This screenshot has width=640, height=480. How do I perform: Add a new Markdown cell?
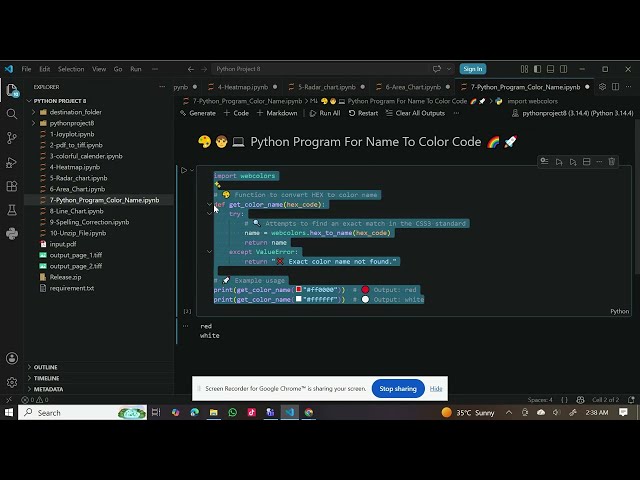pyautogui.click(x=277, y=113)
